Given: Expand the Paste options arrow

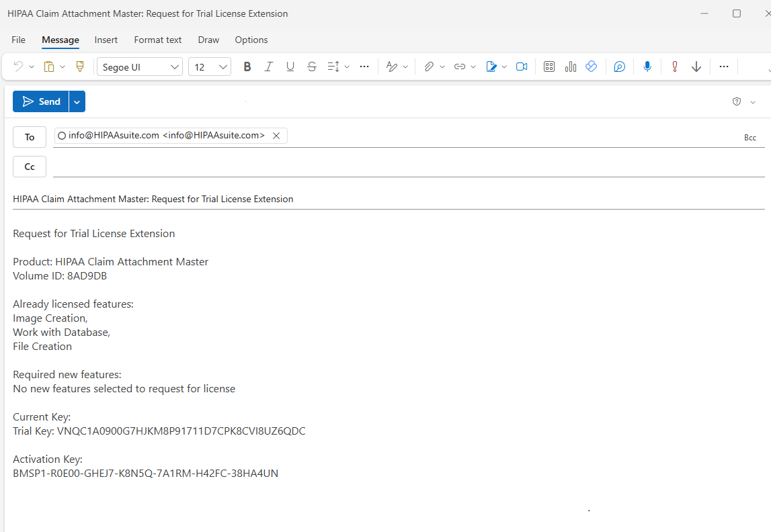Looking at the screenshot, I should pos(63,66).
